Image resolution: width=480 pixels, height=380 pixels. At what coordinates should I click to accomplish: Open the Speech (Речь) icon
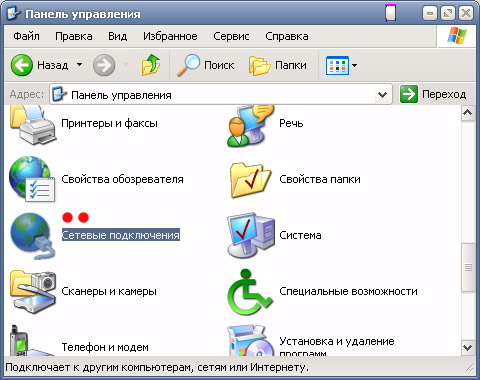tap(251, 126)
